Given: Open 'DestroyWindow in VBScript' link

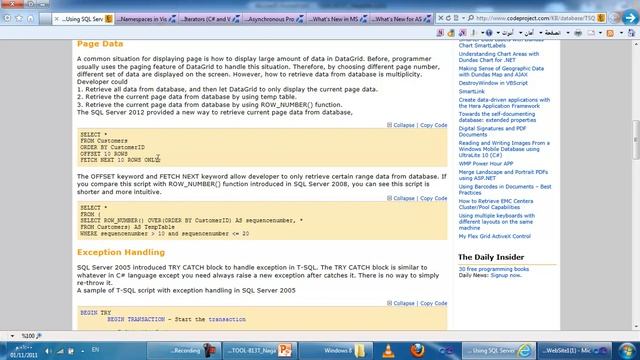Looking at the screenshot, I should coord(493,83).
